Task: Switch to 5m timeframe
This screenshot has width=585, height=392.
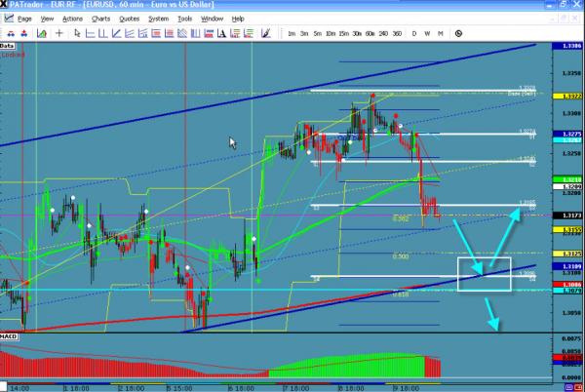Action: click(317, 33)
